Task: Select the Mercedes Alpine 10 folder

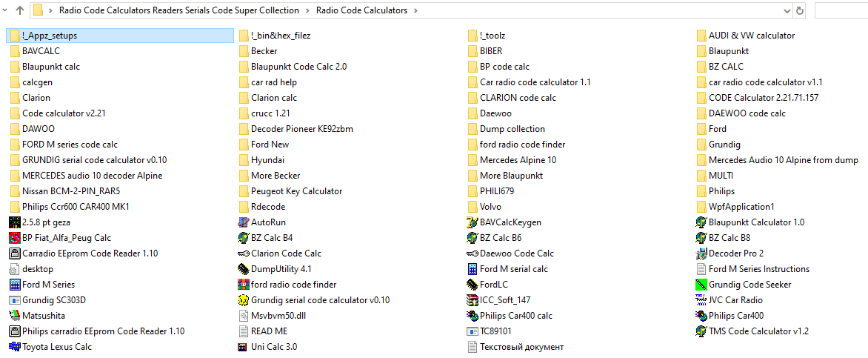Action: (x=513, y=160)
